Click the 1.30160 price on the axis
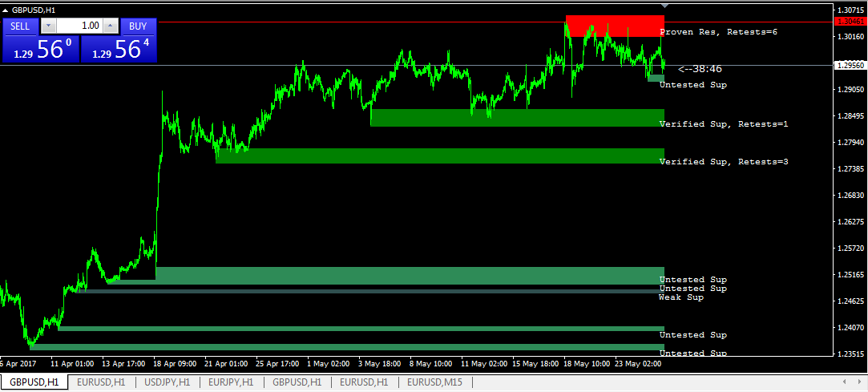 coord(850,37)
